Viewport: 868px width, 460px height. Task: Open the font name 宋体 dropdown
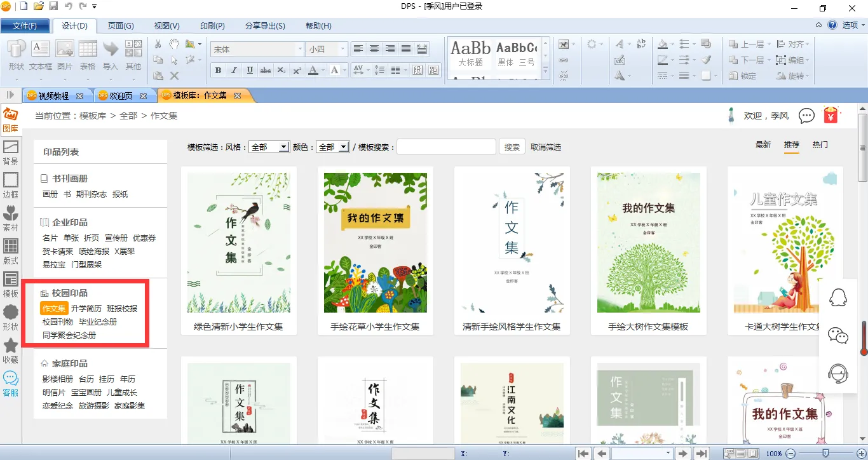pyautogui.click(x=300, y=49)
